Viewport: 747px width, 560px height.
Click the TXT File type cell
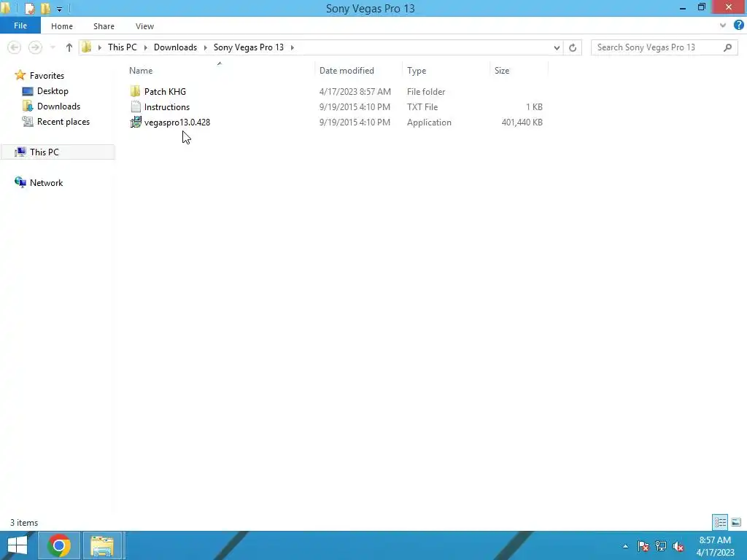point(422,107)
